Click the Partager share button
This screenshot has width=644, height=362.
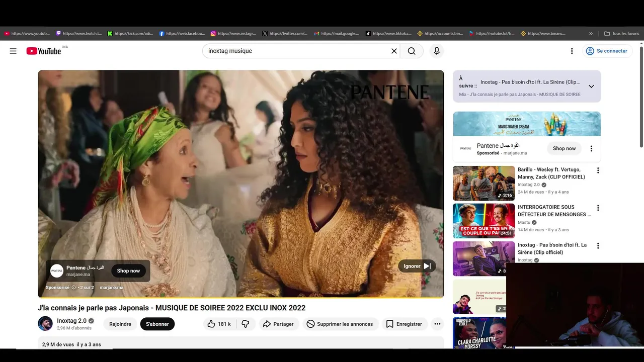click(x=279, y=324)
